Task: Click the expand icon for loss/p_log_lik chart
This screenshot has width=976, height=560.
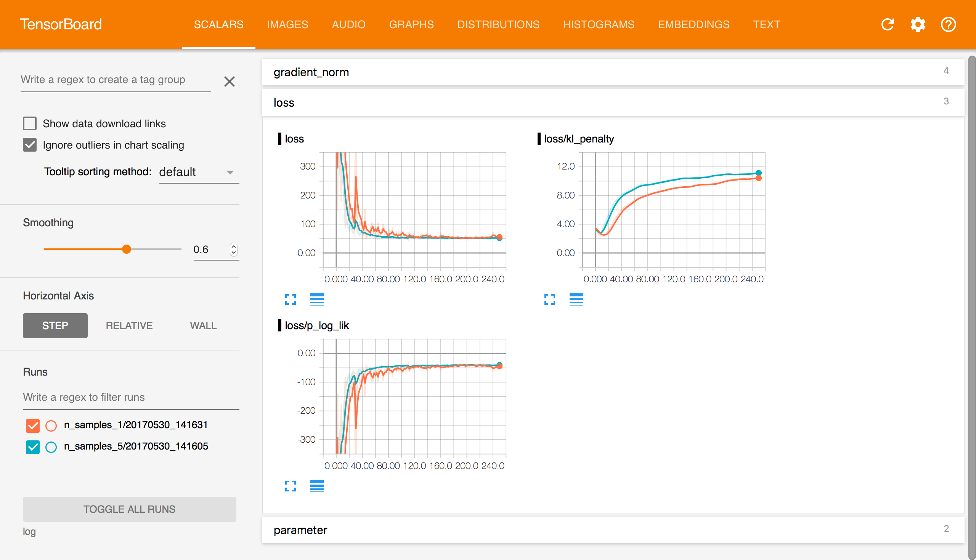Action: tap(290, 486)
